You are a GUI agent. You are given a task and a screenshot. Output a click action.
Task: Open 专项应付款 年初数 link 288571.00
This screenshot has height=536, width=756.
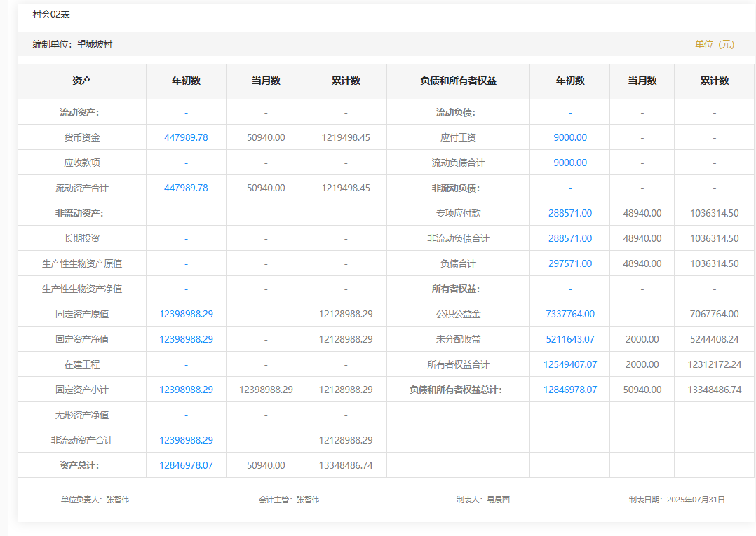point(569,213)
